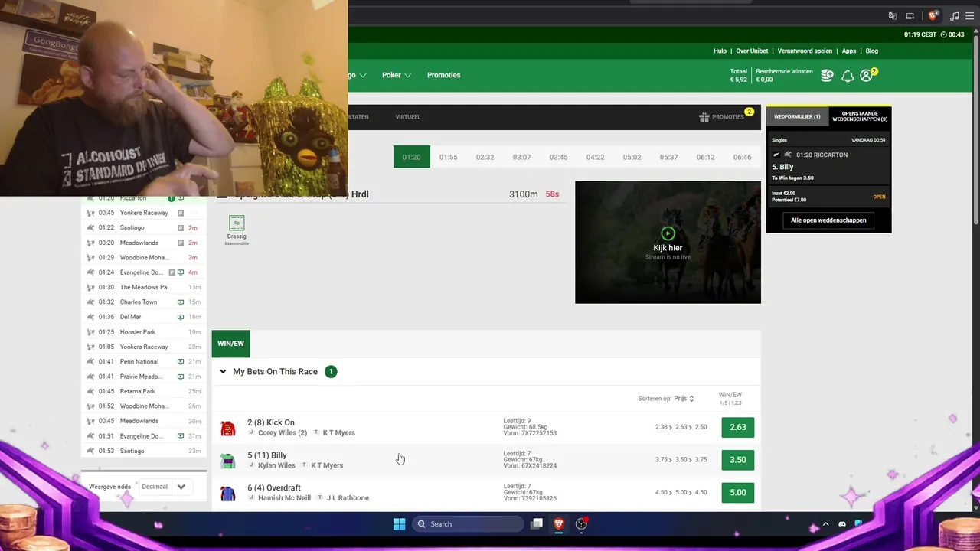Switch to Openstaande Weddenschappen (3) tab
Viewport: 980px width, 551px height.
coord(860,117)
